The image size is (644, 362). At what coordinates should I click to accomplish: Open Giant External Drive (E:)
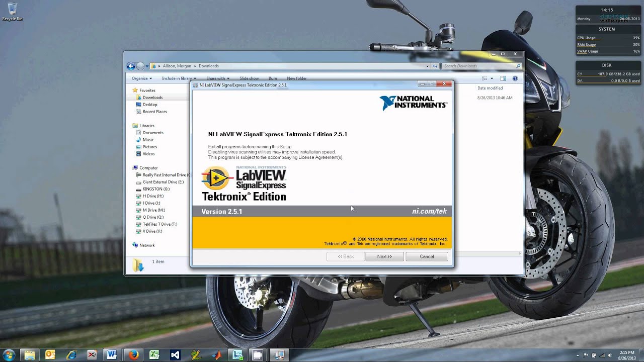tap(159, 182)
